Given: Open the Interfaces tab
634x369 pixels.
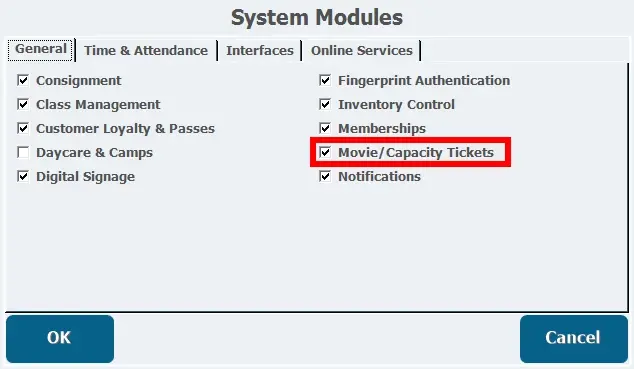Looking at the screenshot, I should point(260,51).
